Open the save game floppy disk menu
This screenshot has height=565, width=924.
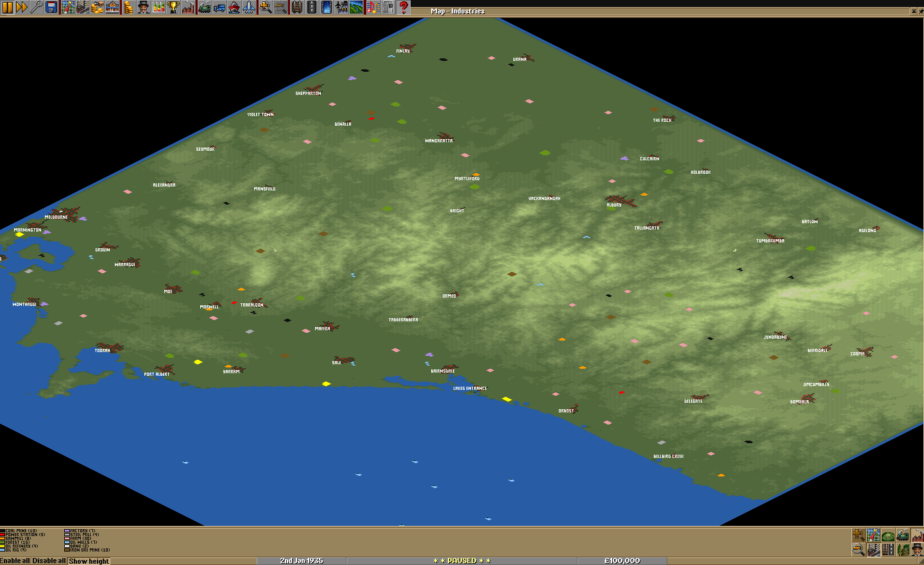(x=51, y=7)
